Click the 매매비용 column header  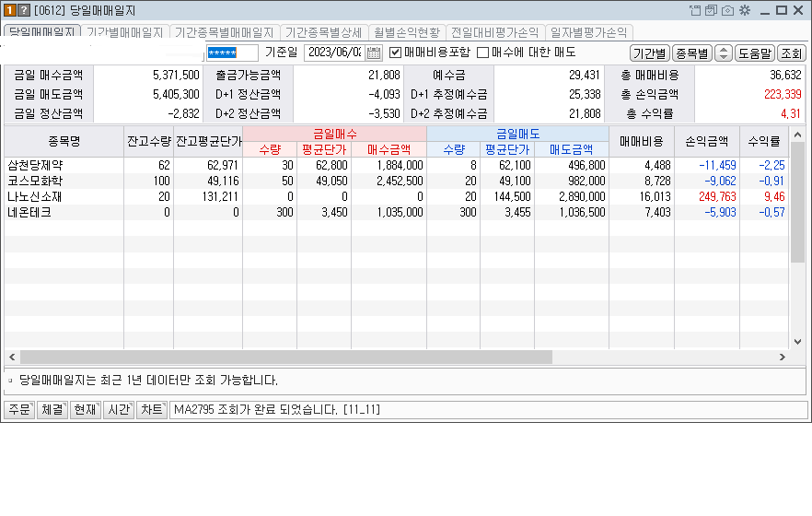click(x=642, y=141)
